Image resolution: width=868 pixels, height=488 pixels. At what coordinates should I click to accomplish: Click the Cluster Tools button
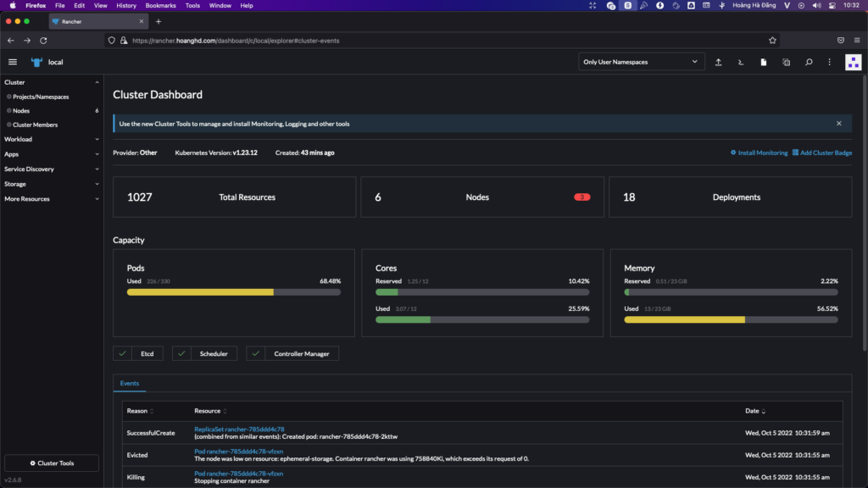[52, 463]
